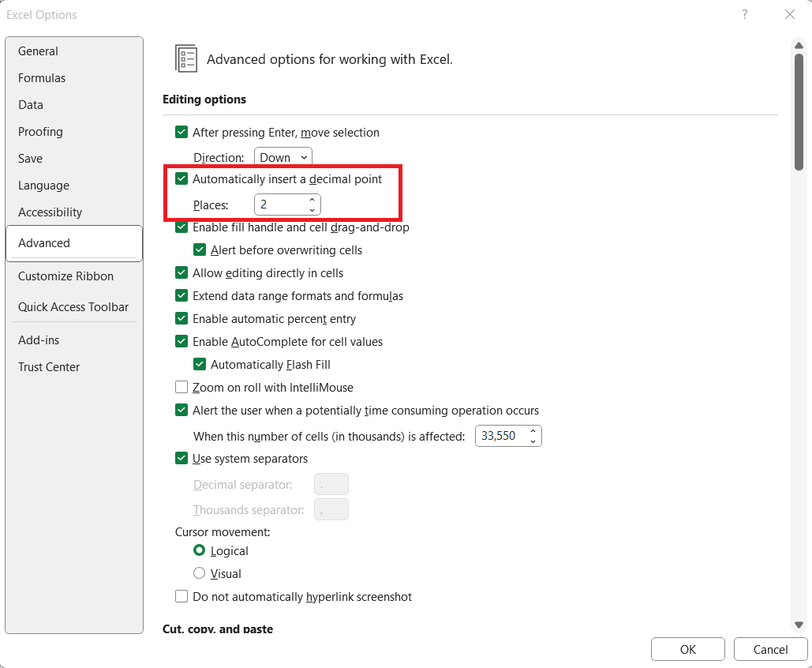The width and height of the screenshot is (812, 668).
Task: Click the scrollbar down arrow
Action: [799, 625]
